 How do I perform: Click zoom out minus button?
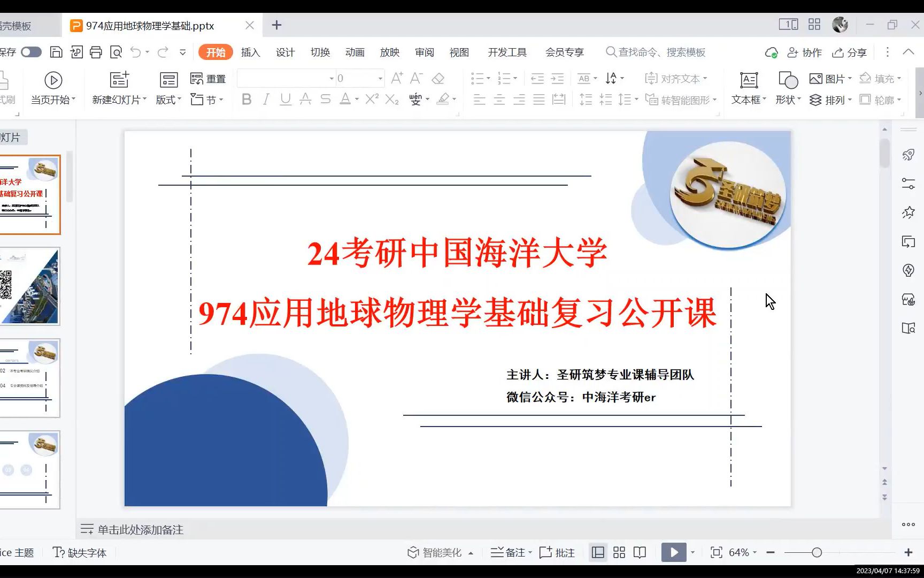point(771,552)
